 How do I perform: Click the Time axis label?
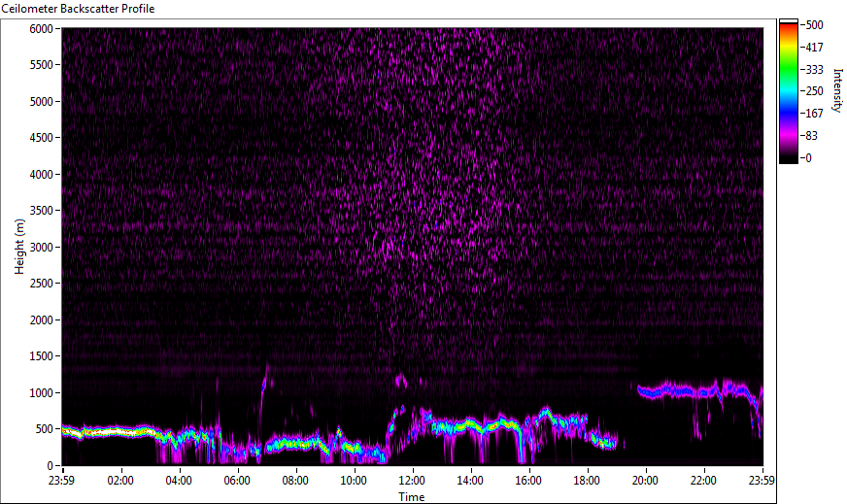[x=412, y=497]
